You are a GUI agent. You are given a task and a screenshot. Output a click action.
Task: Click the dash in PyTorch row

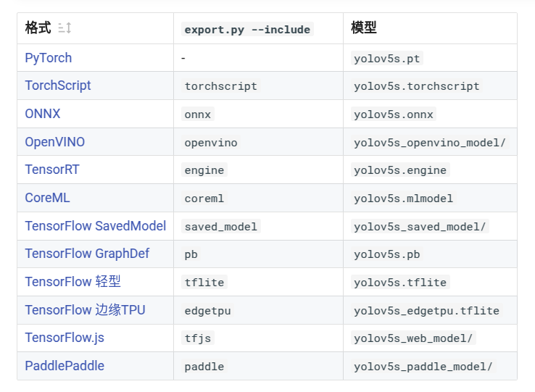[x=183, y=59]
